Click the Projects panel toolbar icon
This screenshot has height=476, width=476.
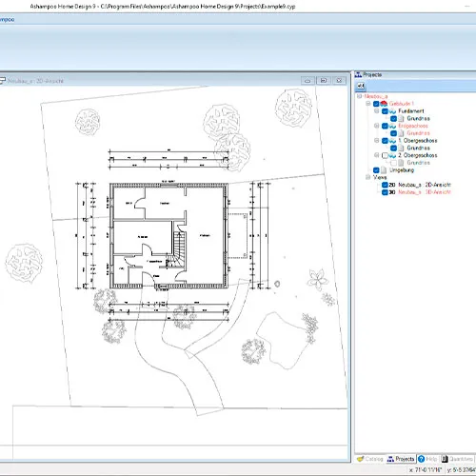click(x=361, y=86)
